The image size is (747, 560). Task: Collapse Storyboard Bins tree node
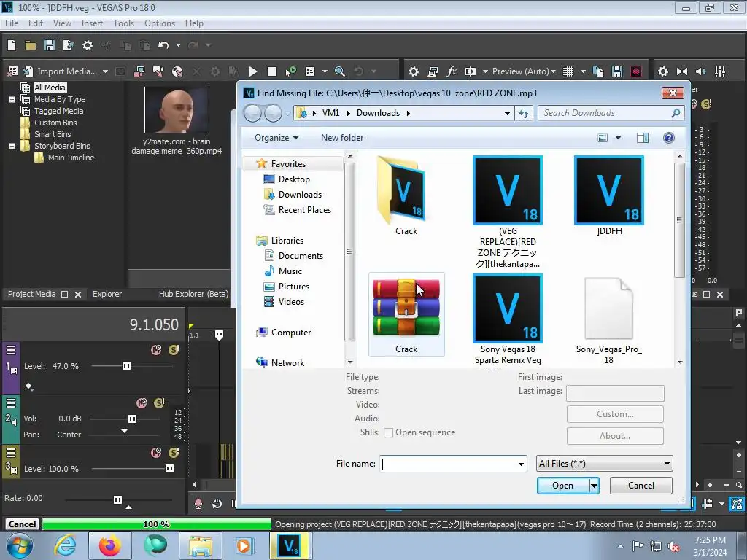coord(12,146)
